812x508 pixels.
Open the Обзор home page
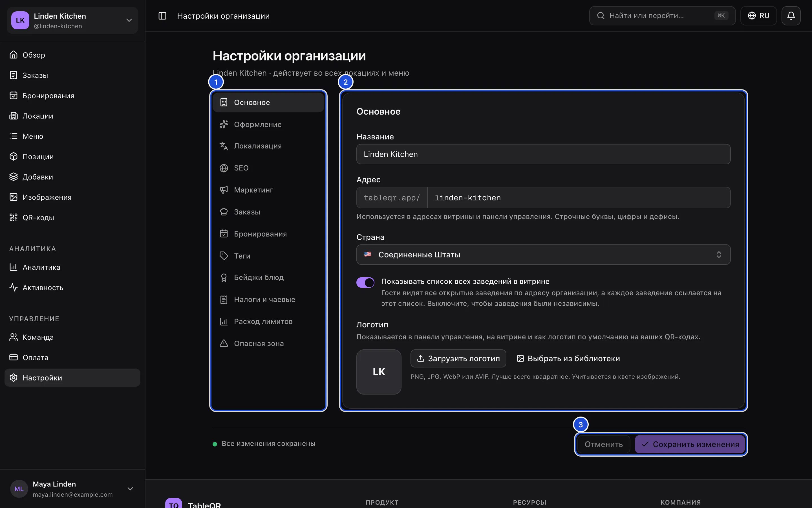tap(72, 55)
